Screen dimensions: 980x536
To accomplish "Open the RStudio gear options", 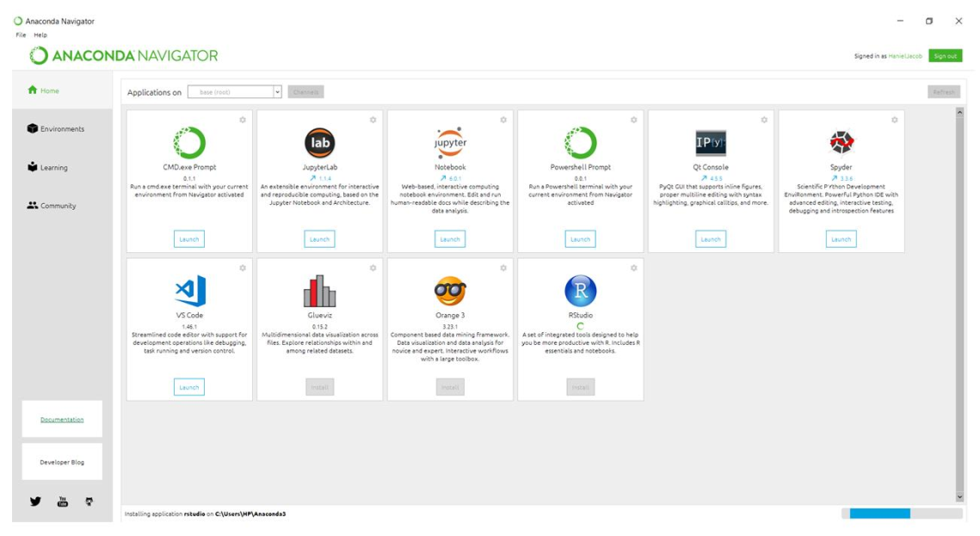I will 634,268.
